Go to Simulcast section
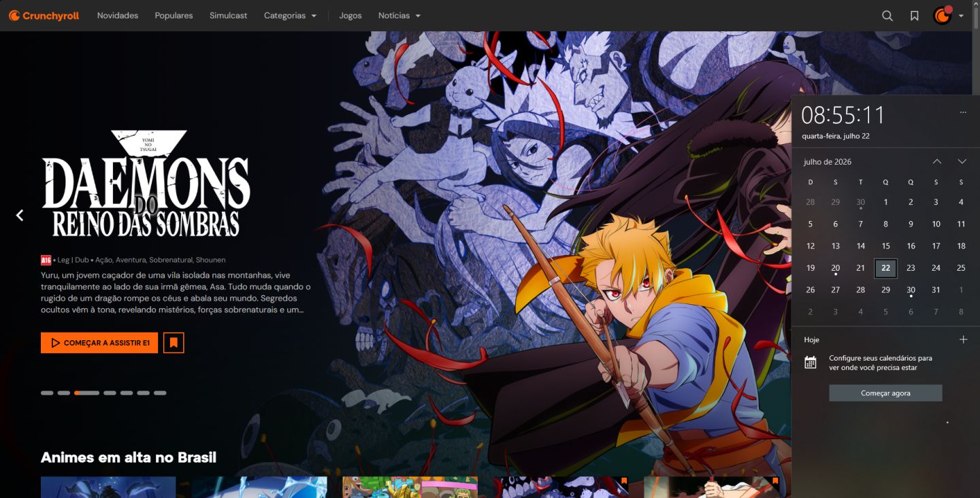Screen dimensions: 980x498 pos(229,16)
